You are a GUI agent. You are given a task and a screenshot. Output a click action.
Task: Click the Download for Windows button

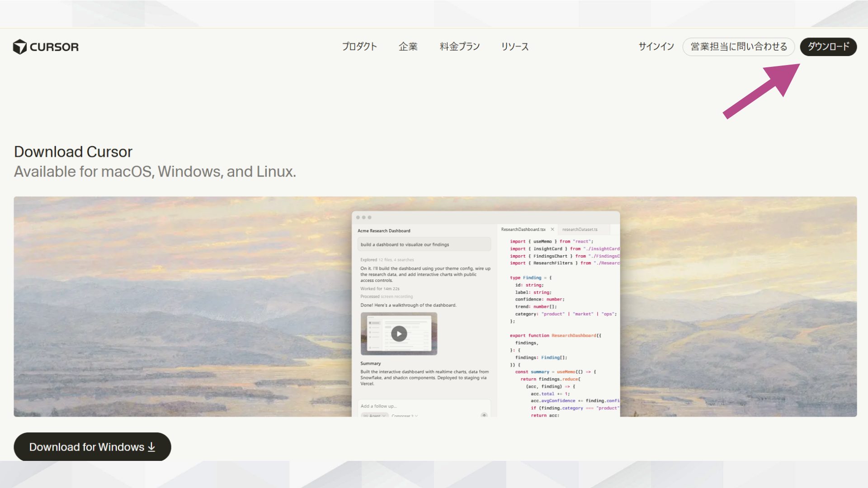point(92,447)
